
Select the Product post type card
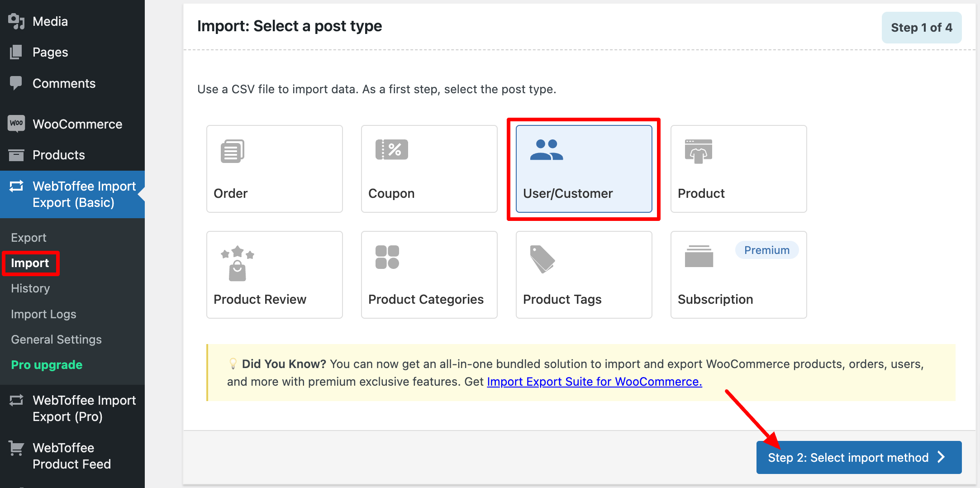(x=739, y=169)
